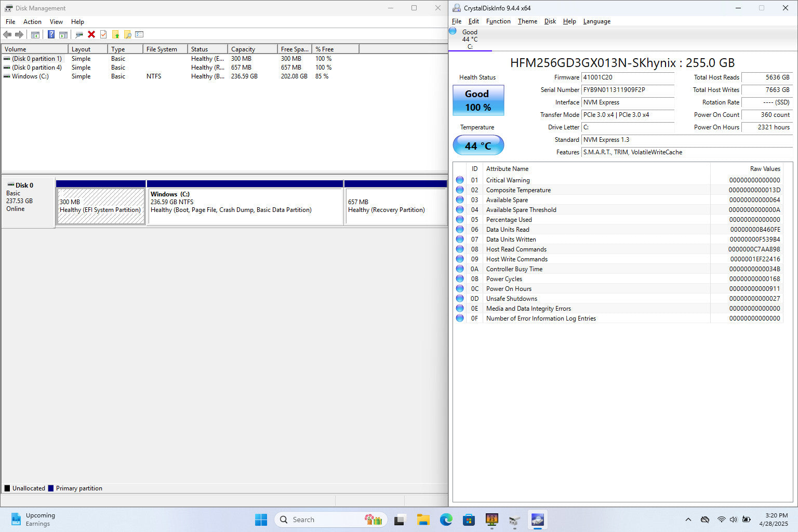Open CrystalDiskInfo Edit menu
Screen dimensions: 798x532
[474, 21]
